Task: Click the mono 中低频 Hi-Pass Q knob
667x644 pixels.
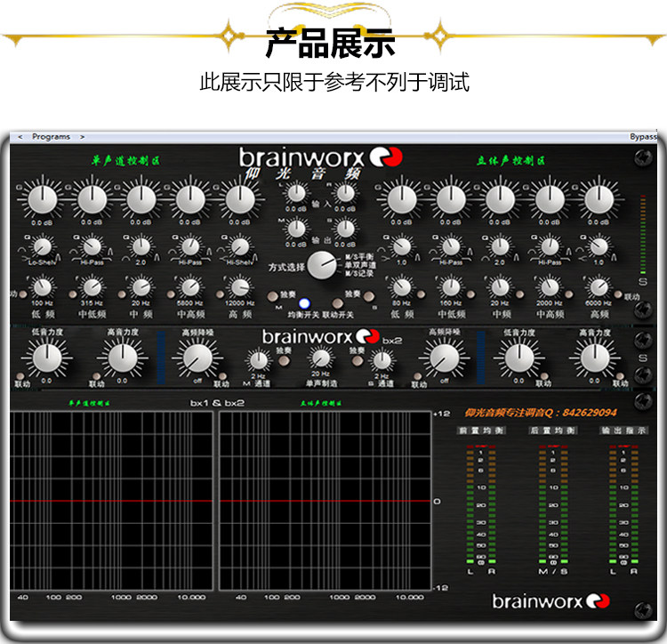Action: (x=92, y=247)
